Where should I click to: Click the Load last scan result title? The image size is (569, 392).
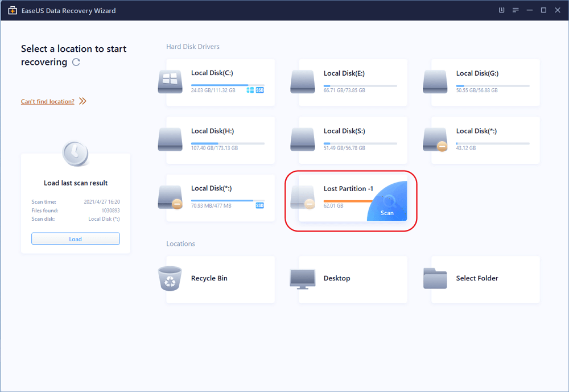[76, 183]
